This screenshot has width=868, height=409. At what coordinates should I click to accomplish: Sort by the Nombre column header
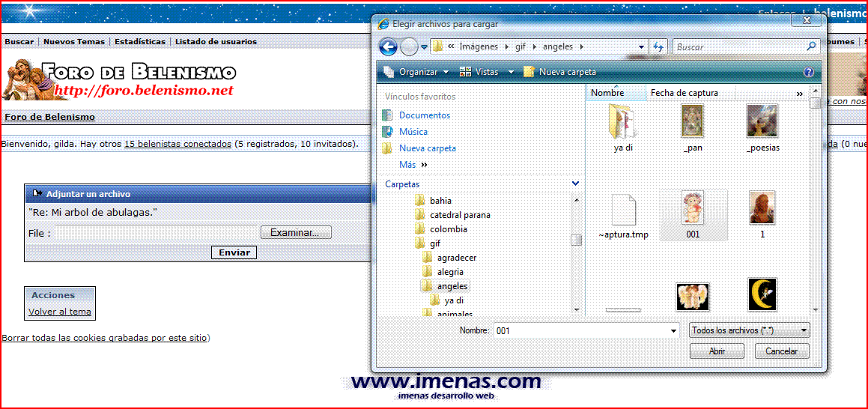(x=607, y=93)
